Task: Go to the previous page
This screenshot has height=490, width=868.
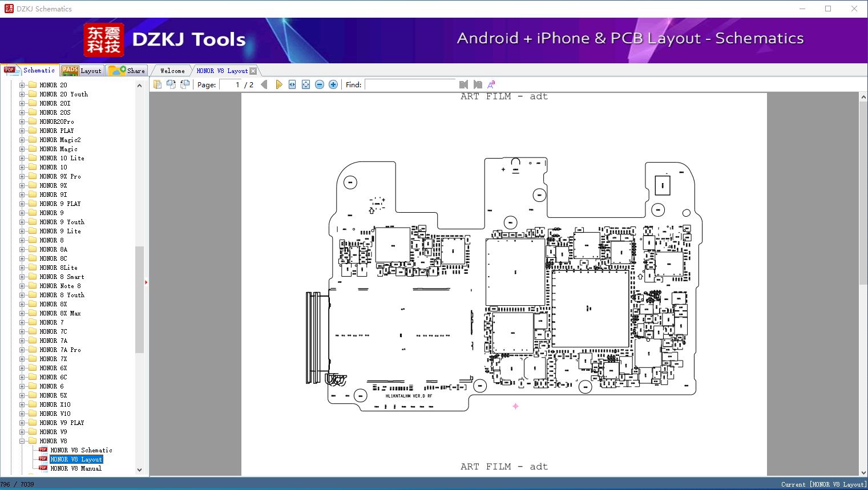Action: coord(264,84)
